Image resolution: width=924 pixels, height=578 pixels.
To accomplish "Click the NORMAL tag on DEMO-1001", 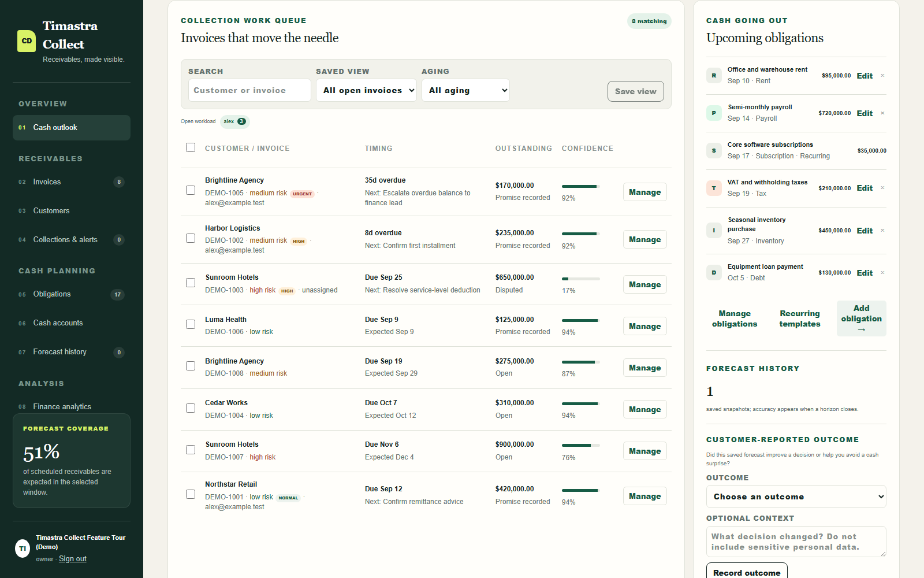I will 288,498.
